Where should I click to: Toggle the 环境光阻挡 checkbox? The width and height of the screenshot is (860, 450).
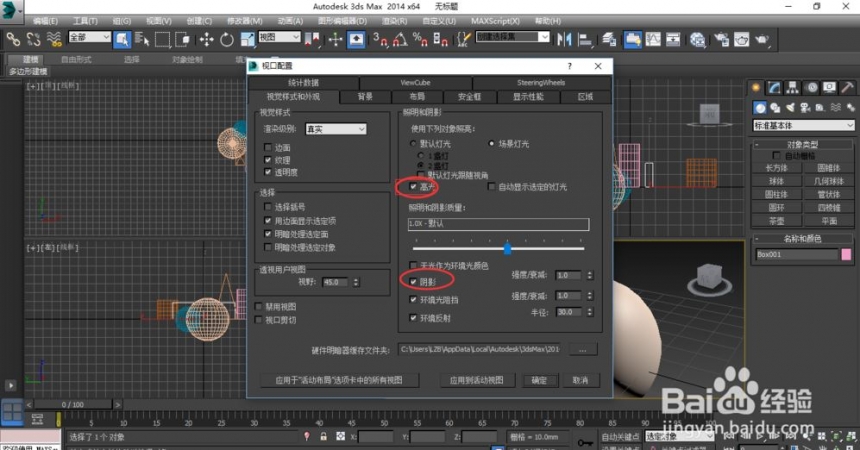click(x=413, y=300)
